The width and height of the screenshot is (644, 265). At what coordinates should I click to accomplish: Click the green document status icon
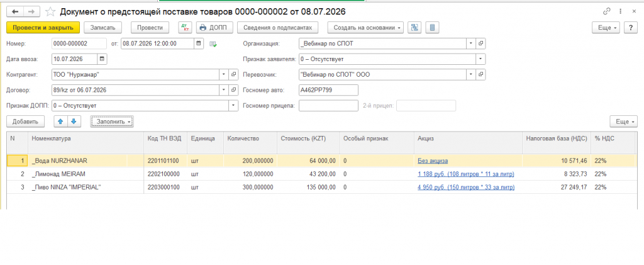pyautogui.click(x=213, y=44)
